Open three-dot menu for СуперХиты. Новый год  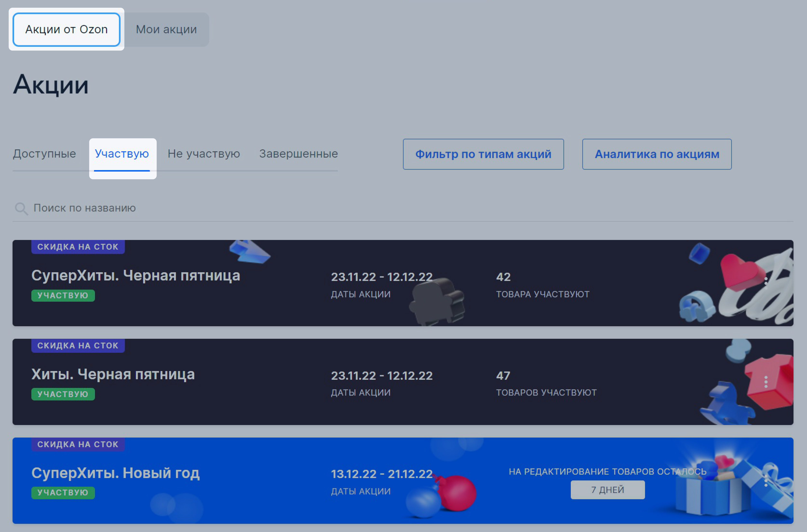pos(766,480)
